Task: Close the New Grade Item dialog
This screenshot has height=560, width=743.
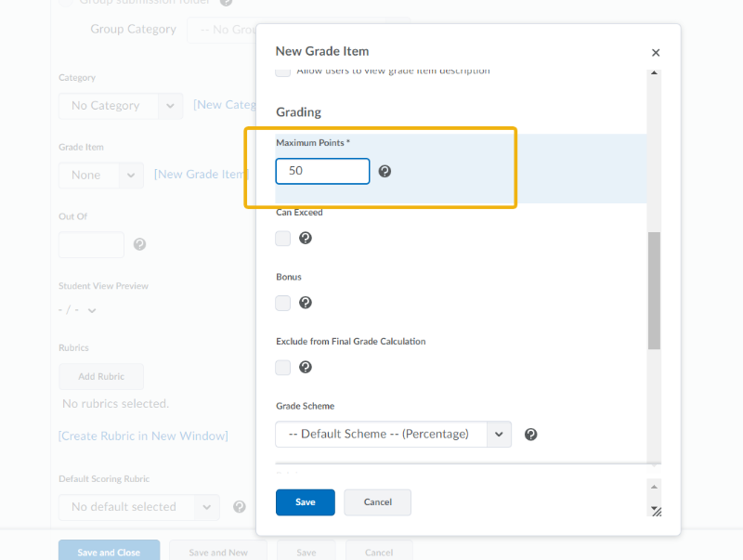Action: pos(656,54)
